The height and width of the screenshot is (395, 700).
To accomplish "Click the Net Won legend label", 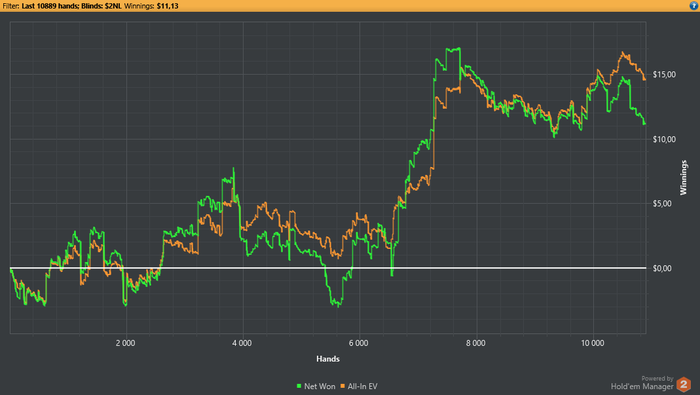I will click(x=320, y=387).
